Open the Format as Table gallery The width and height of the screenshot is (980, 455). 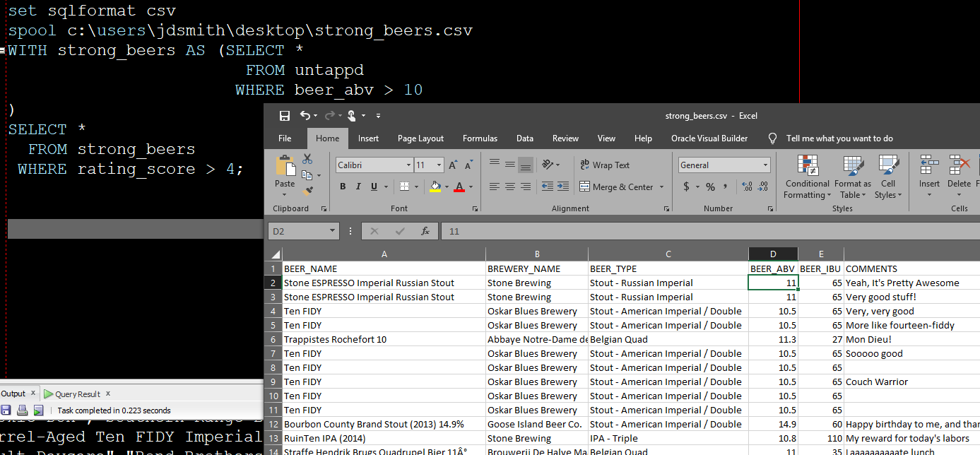(853, 177)
